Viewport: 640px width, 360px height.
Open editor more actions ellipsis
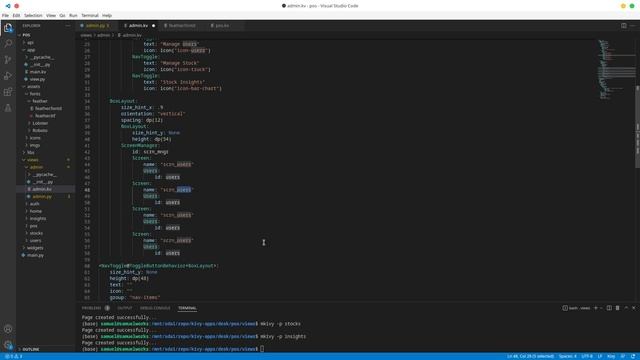[x=633, y=26]
